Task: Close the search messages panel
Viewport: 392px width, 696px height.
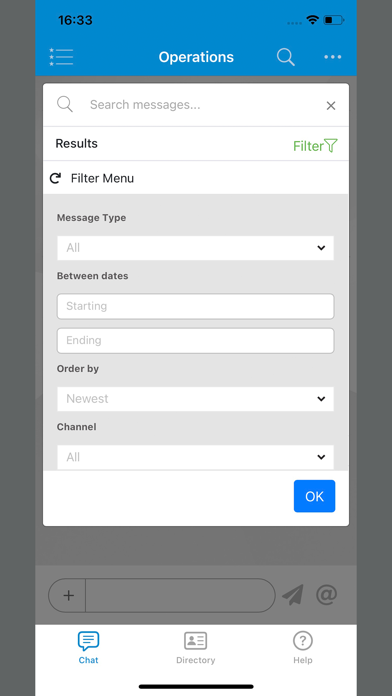Action: pyautogui.click(x=331, y=106)
